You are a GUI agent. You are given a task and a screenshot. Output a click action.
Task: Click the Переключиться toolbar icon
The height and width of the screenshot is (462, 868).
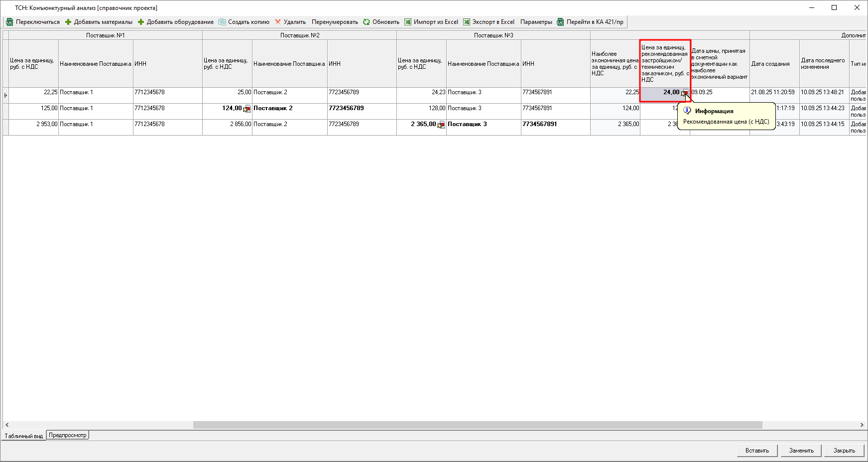(9, 22)
